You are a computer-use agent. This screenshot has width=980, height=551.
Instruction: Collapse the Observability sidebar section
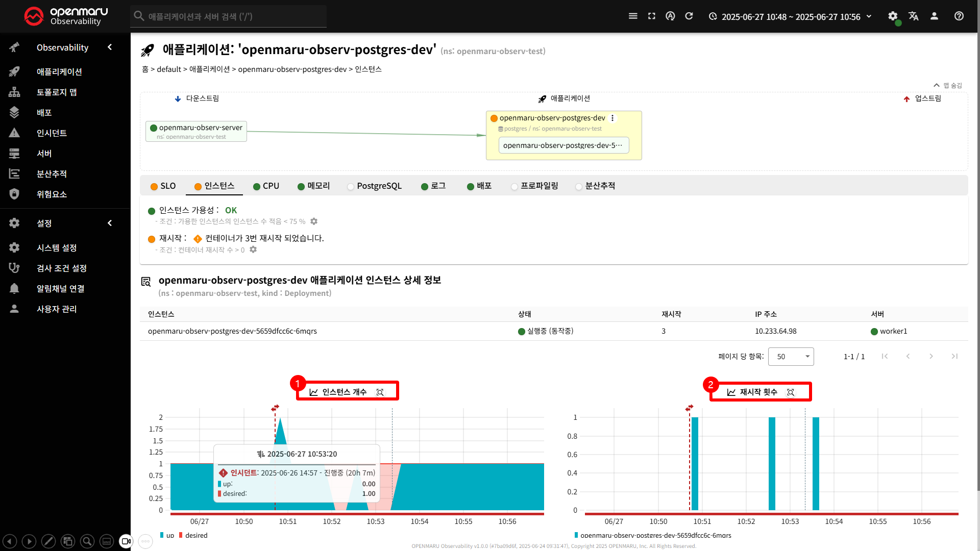110,47
